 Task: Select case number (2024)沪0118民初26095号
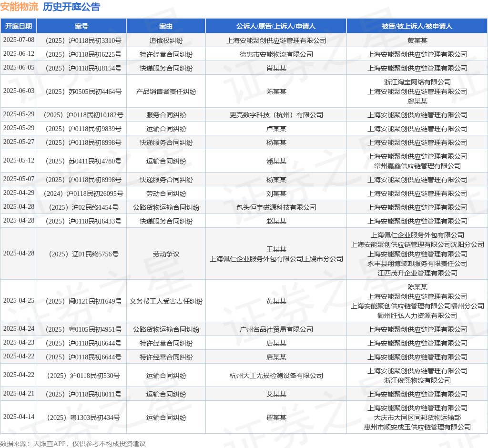[x=81, y=193]
